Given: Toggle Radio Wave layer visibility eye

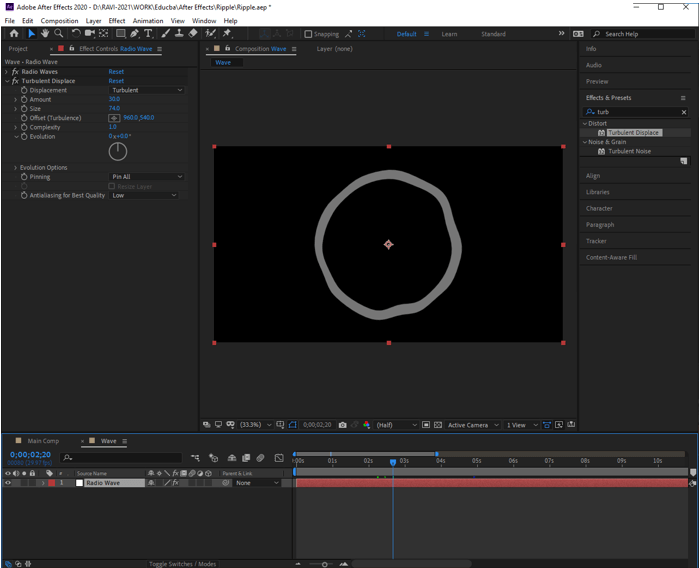Looking at the screenshot, I should (x=8, y=483).
